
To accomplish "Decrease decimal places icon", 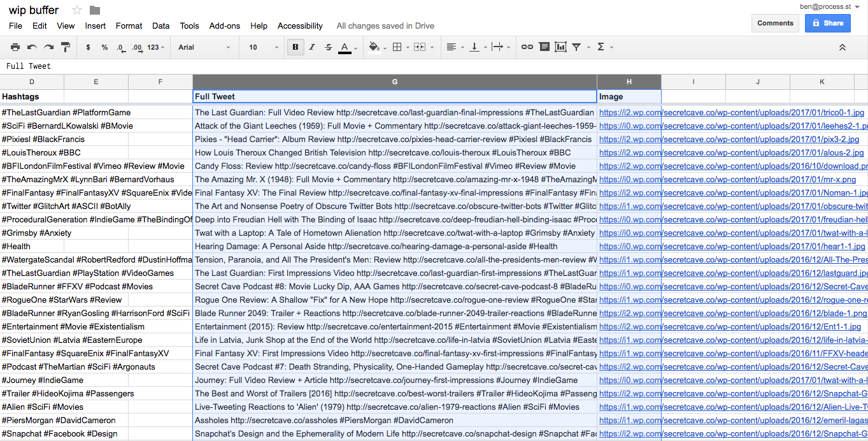I will tap(120, 47).
